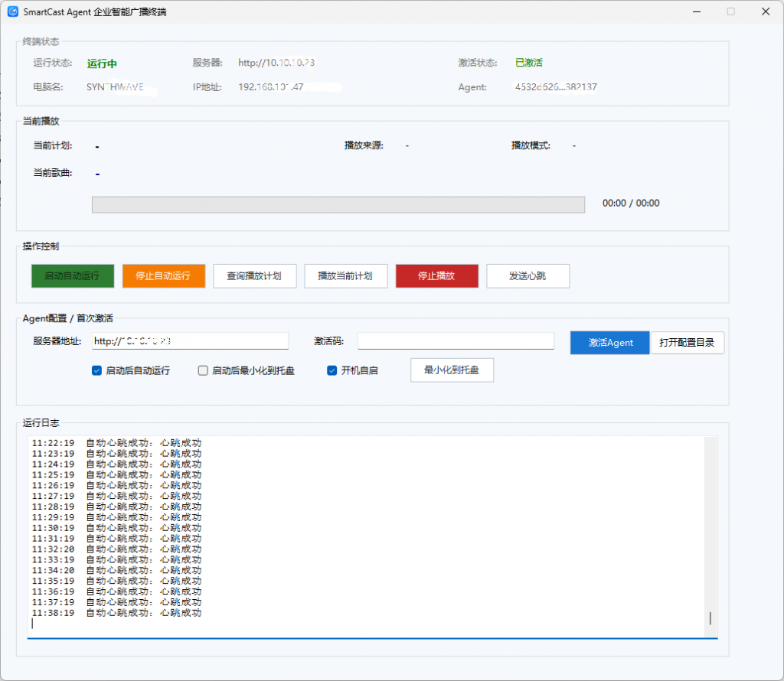Click the 当前计划 label

click(53, 145)
